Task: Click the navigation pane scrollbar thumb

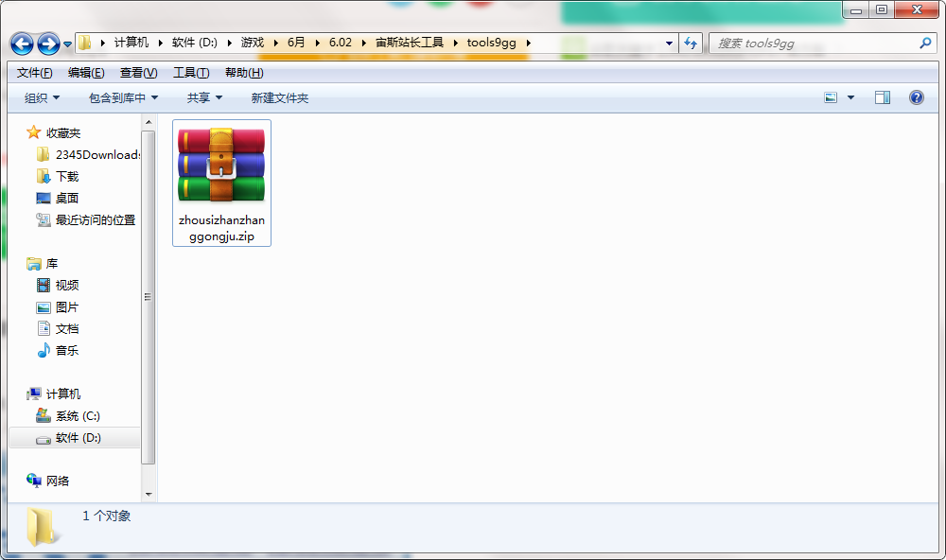Action: coord(149,297)
